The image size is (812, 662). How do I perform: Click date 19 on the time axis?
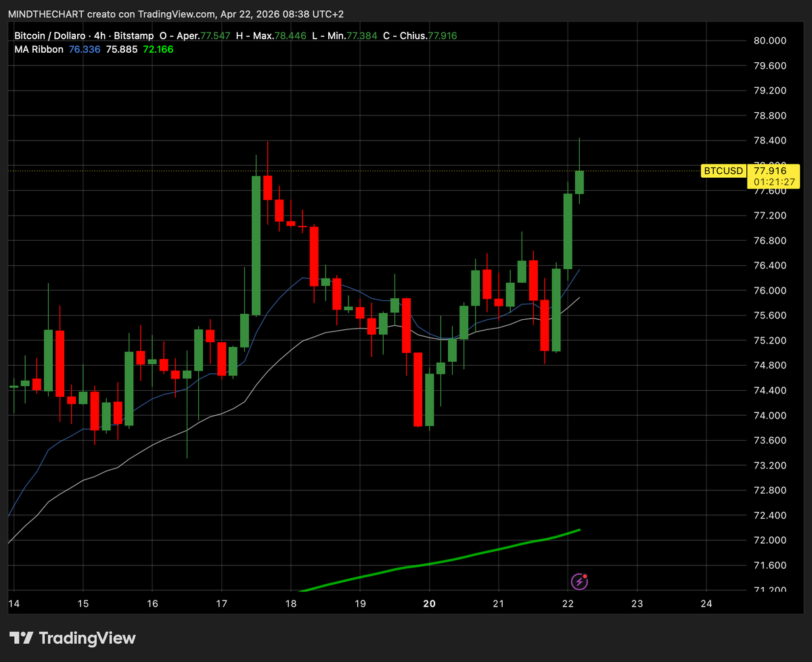click(x=360, y=603)
